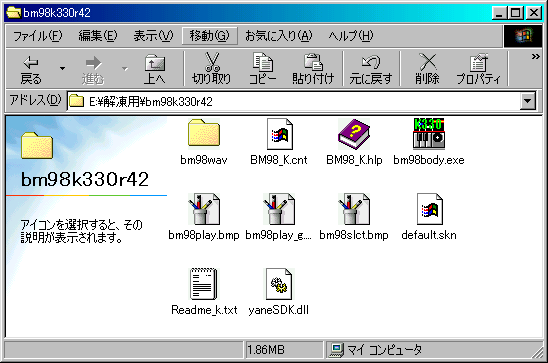The height and width of the screenshot is (363, 548).
Task: Click the Windows logo throbber icon
Action: pos(523,36)
